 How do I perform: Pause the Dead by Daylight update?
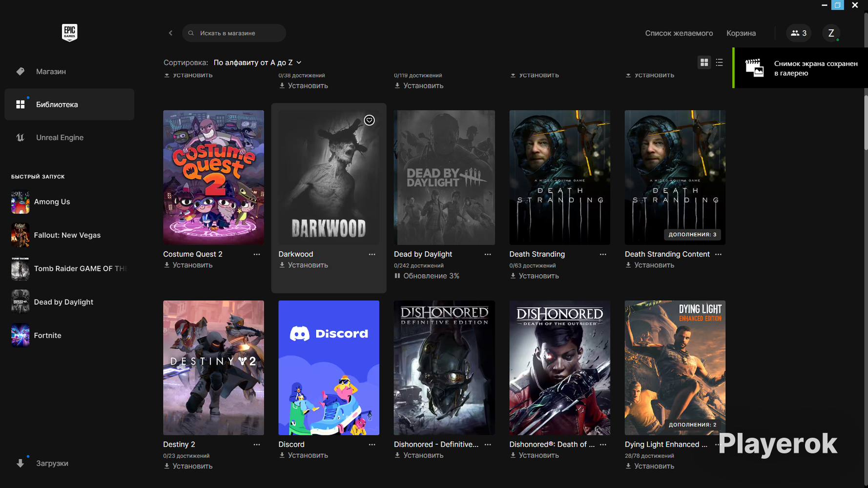(x=427, y=276)
